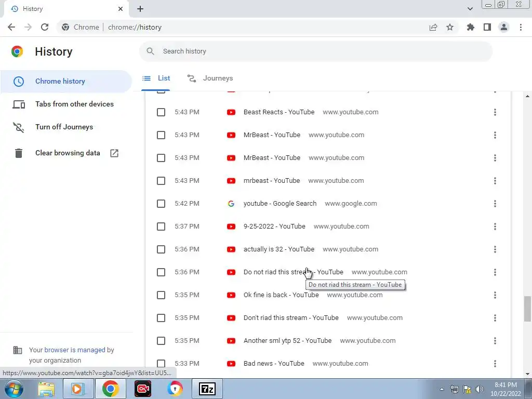Click YouTube favicon of Beast Reacts entry
The height and width of the screenshot is (399, 532).
pyautogui.click(x=231, y=112)
